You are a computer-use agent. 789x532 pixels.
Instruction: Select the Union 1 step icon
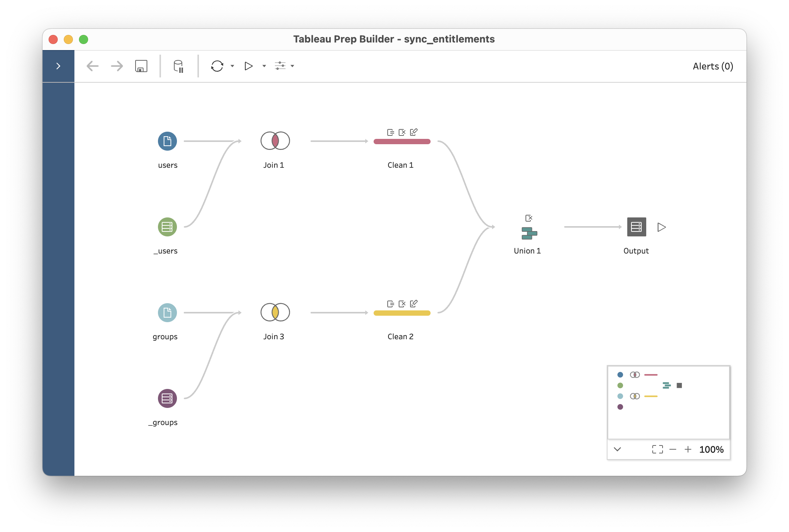[529, 233]
